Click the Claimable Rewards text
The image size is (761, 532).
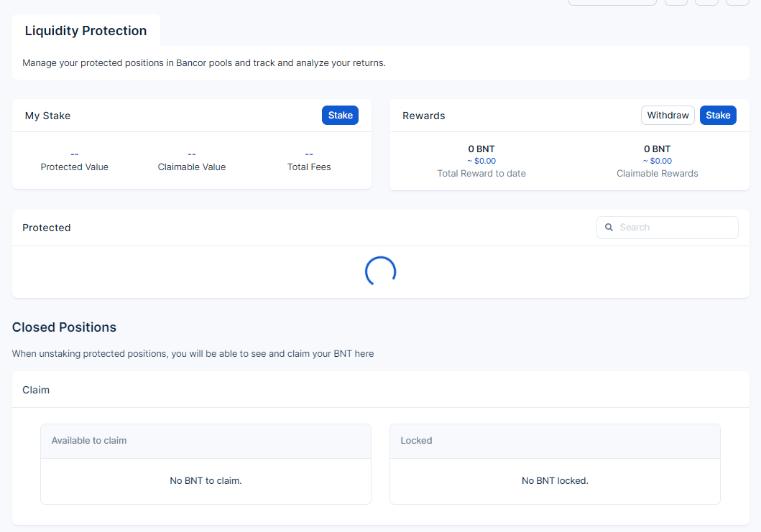pyautogui.click(x=657, y=174)
